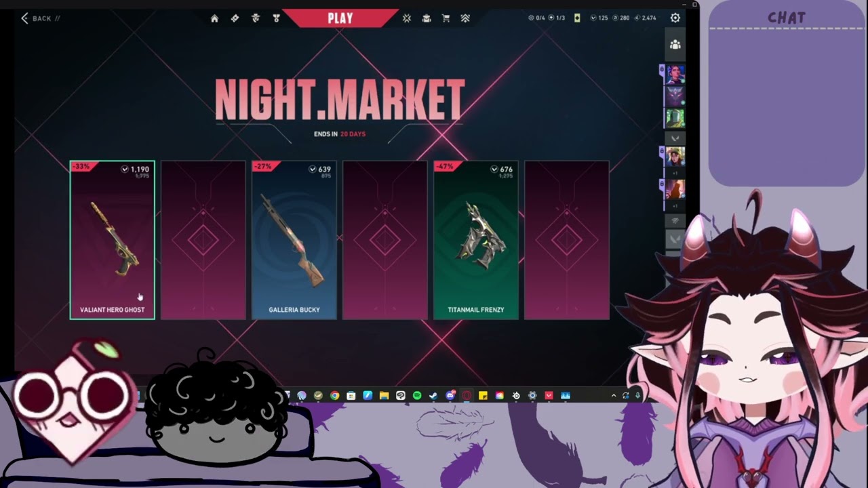
Task: Click the sync arrows icon in system tray
Action: 625,395
